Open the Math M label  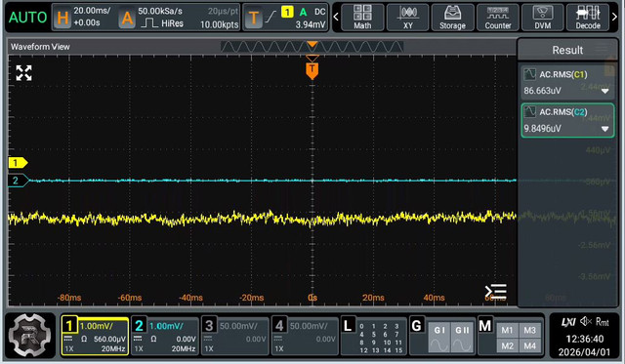[x=485, y=325]
